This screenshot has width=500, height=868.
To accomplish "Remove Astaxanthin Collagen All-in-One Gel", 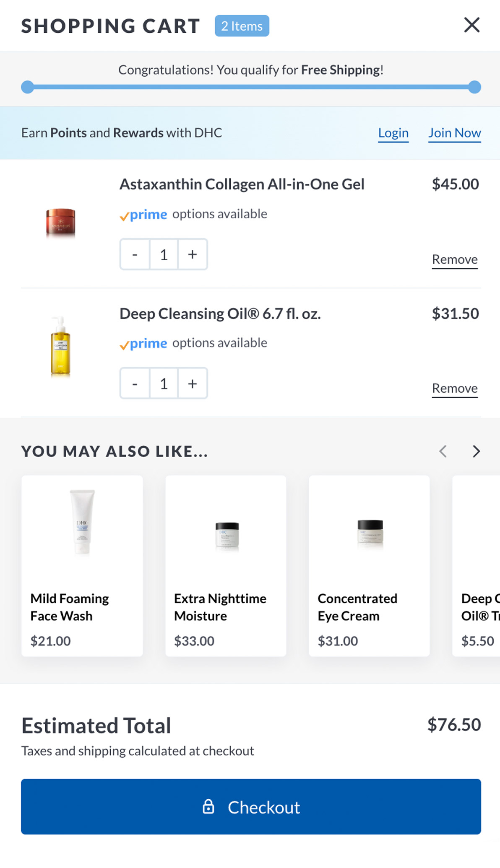I will coord(455,259).
